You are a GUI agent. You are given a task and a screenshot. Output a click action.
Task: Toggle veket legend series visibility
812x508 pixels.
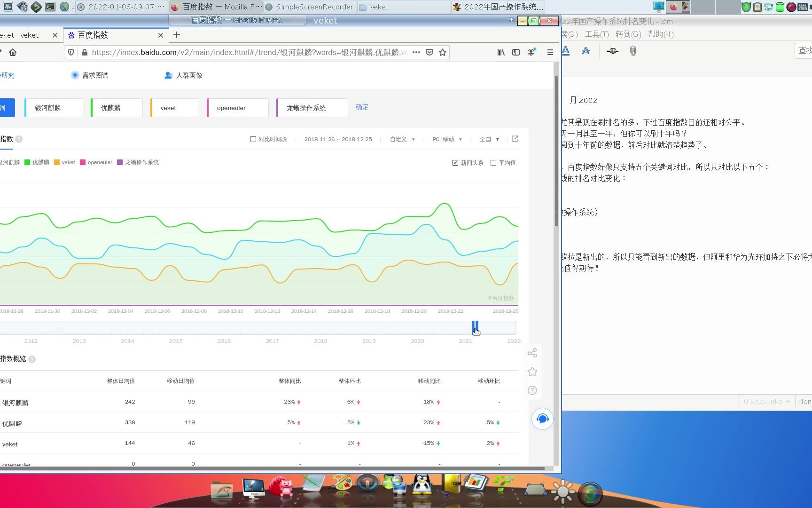click(65, 162)
